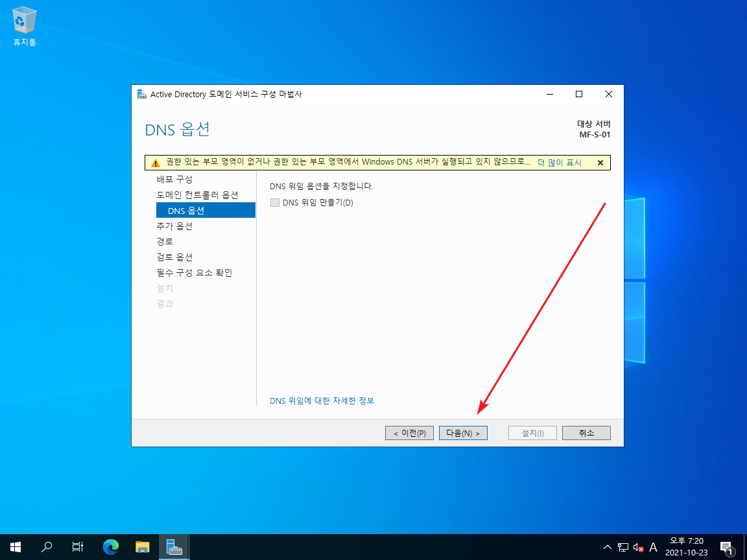Viewport: 747px width, 560px height.
Task: Close the AD DS wizard window
Action: point(608,94)
